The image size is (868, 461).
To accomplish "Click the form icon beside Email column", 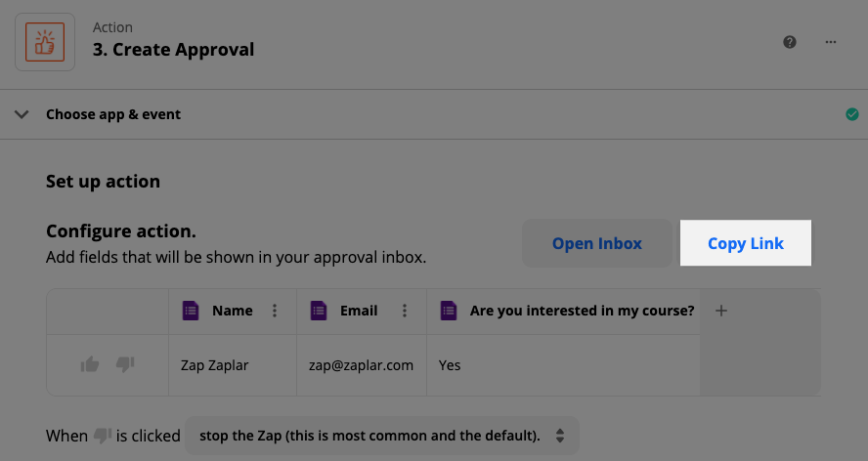I will click(319, 311).
